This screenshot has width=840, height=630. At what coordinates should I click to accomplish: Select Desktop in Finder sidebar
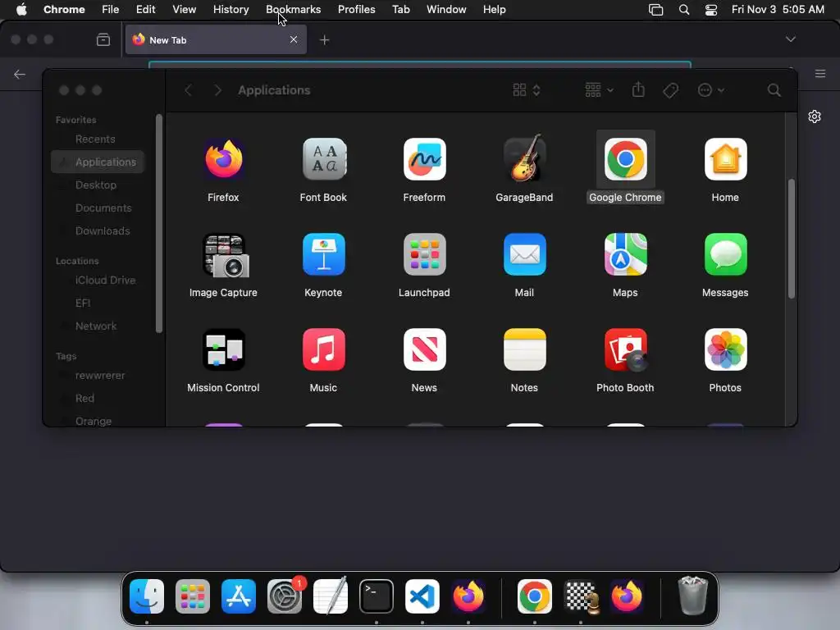(x=98, y=185)
